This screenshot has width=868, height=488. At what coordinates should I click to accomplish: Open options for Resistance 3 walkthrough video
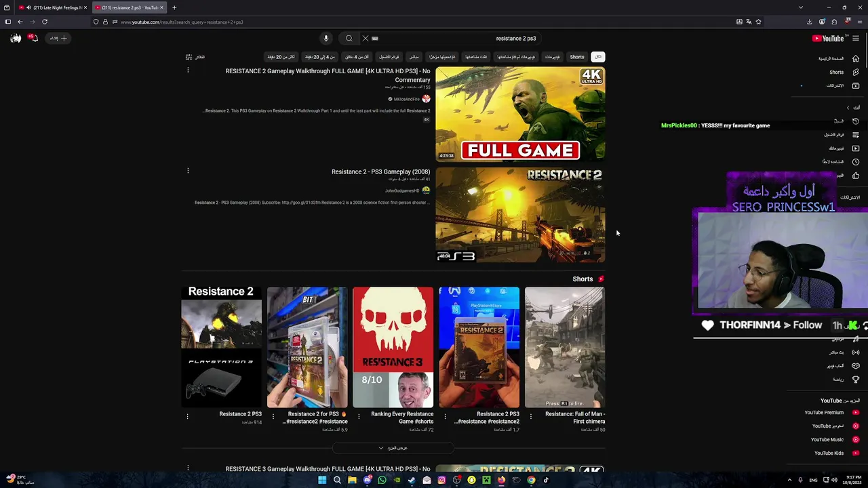coord(188,468)
